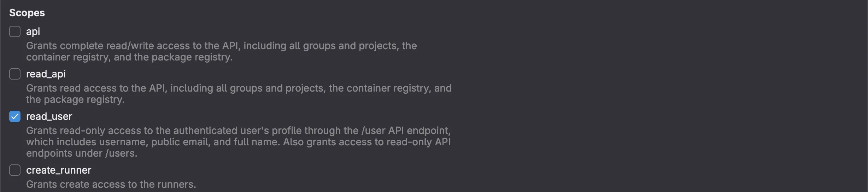Screen dimensions: 868x192
Task: Click the Scopes section heading
Action: tap(27, 13)
